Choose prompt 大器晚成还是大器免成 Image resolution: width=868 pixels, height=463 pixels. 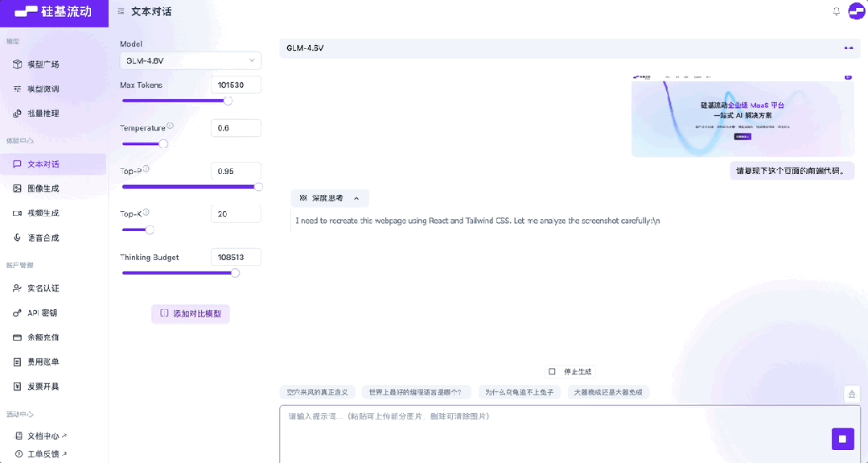pos(608,392)
